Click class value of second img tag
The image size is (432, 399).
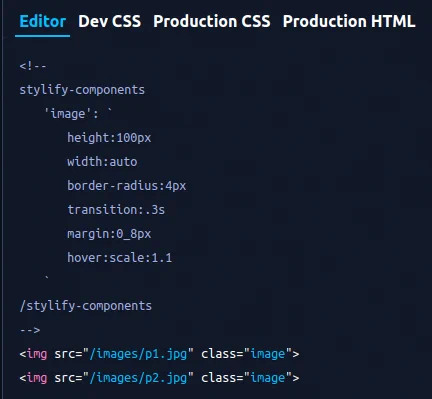click(268, 378)
